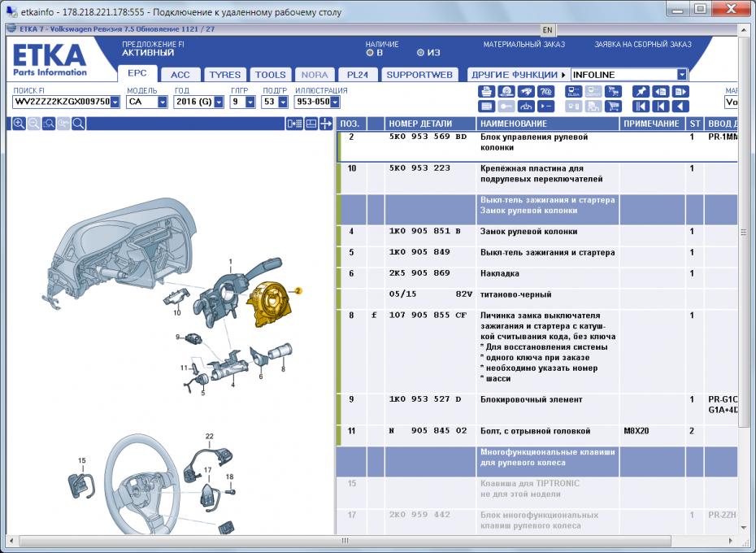The height and width of the screenshot is (553, 756).
Task: Open the ГОД dropdown showing 2016 (G)
Action: coord(219,102)
